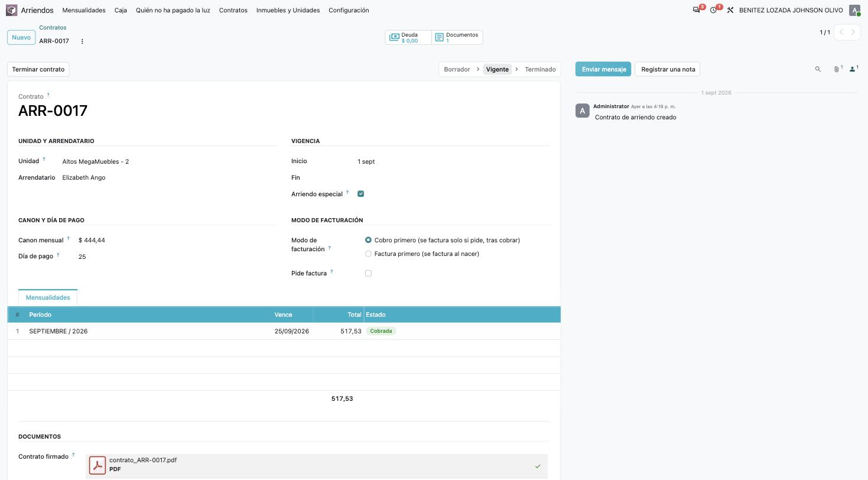Enable the Pide factura checkbox

click(x=368, y=273)
